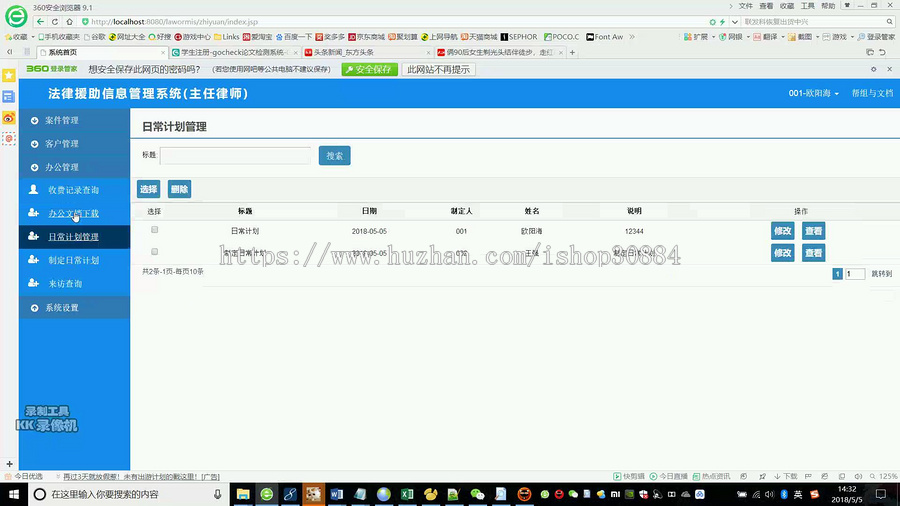This screenshot has height=506, width=900.
Task: Click page number 1 in pagination
Action: (x=837, y=274)
